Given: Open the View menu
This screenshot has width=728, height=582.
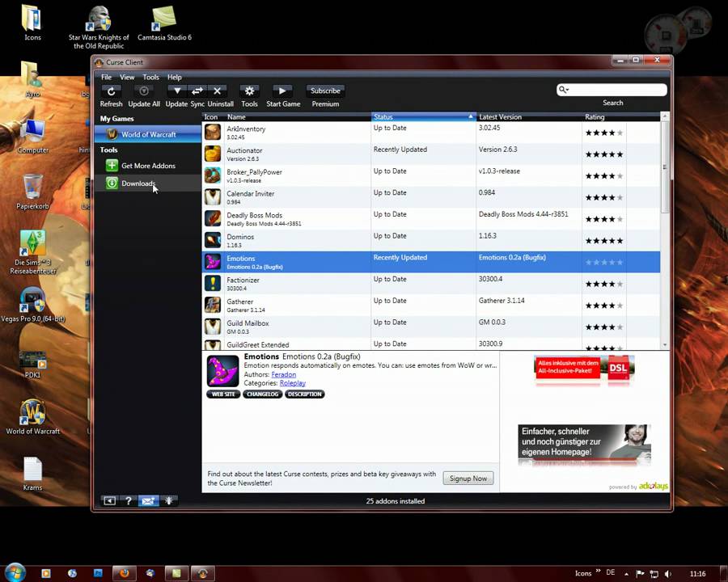Looking at the screenshot, I should click(x=127, y=77).
